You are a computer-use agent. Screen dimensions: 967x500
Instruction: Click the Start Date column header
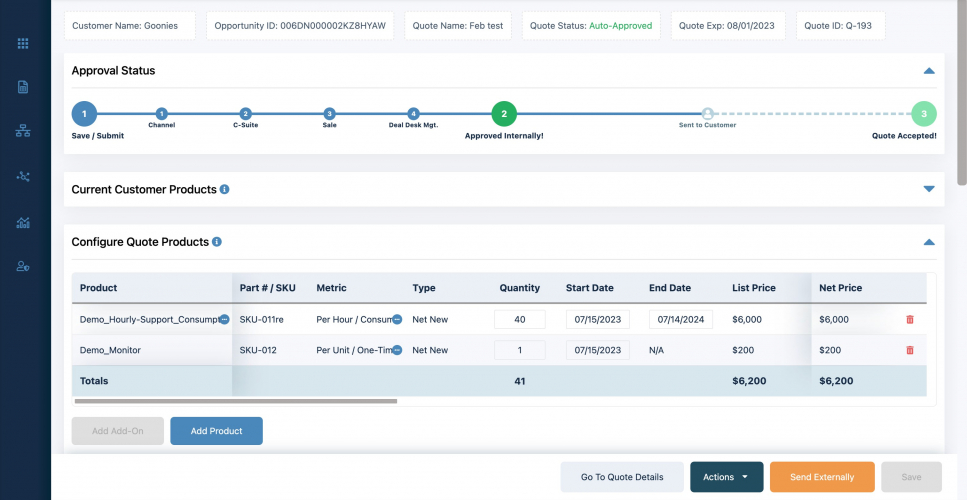[590, 288]
